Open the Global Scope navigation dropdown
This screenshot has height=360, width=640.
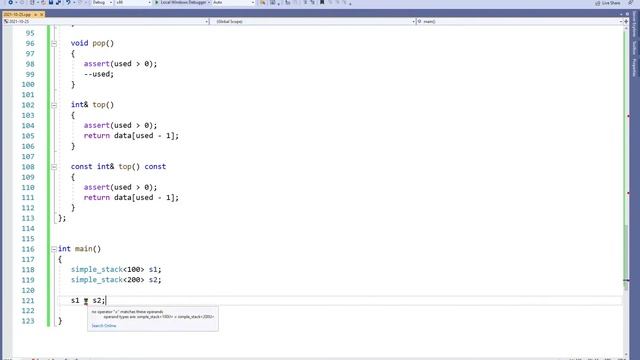pyautogui.click(x=313, y=21)
